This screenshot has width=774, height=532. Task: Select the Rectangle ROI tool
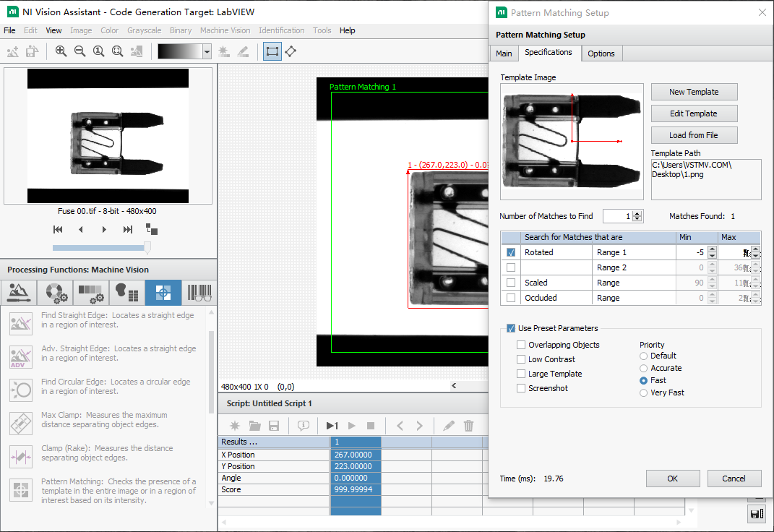272,51
